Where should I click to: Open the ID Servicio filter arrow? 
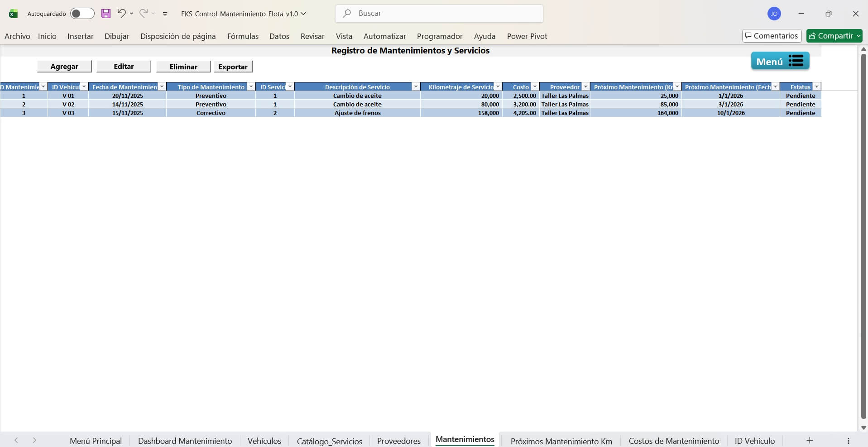pos(290,87)
